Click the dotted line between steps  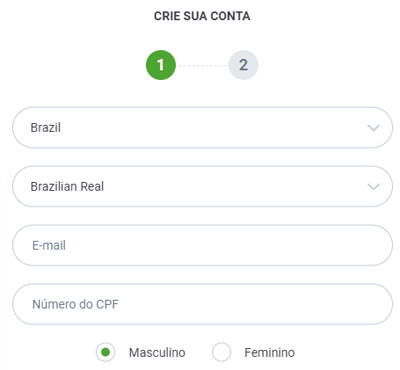tap(202, 66)
